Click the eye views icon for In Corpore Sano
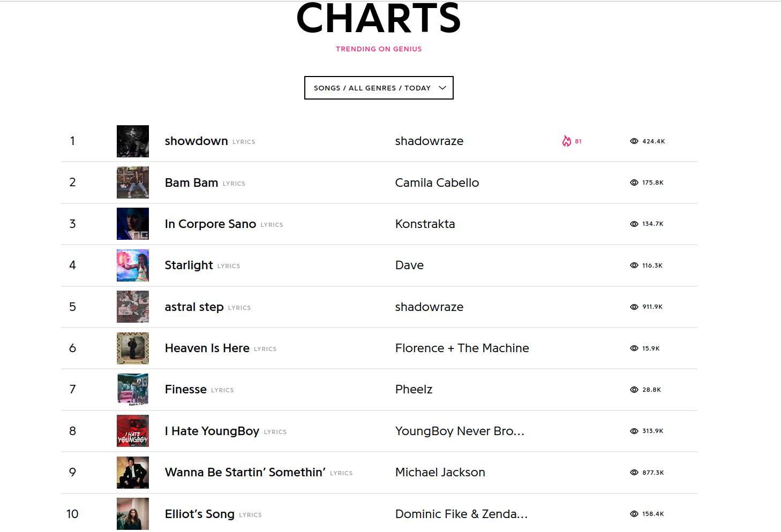The width and height of the screenshot is (781, 532). pyautogui.click(x=634, y=224)
